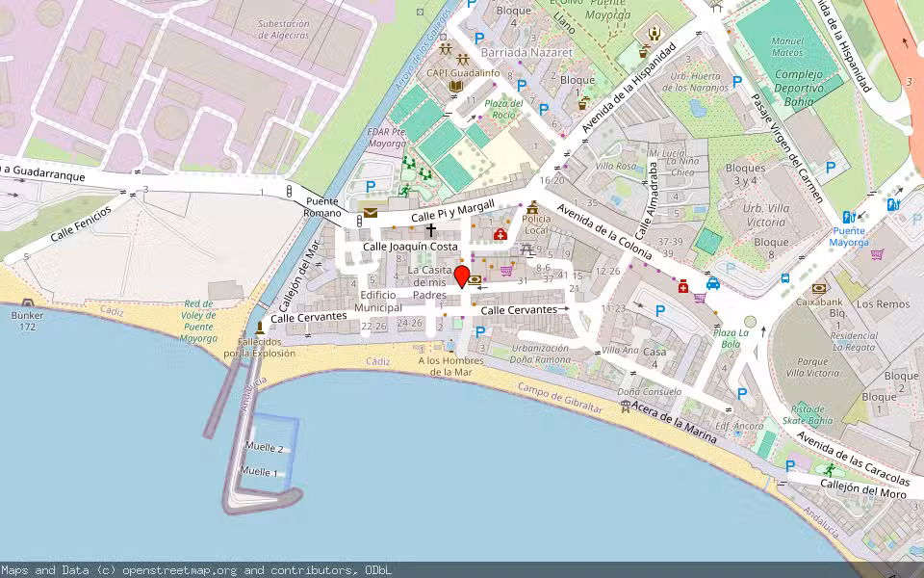Click the blue bus stop icon near Caixabank
Screen dimensions: 924x578
785,278
